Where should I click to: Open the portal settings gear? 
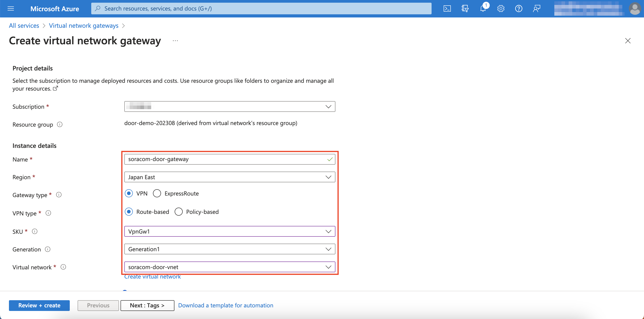[x=500, y=8]
